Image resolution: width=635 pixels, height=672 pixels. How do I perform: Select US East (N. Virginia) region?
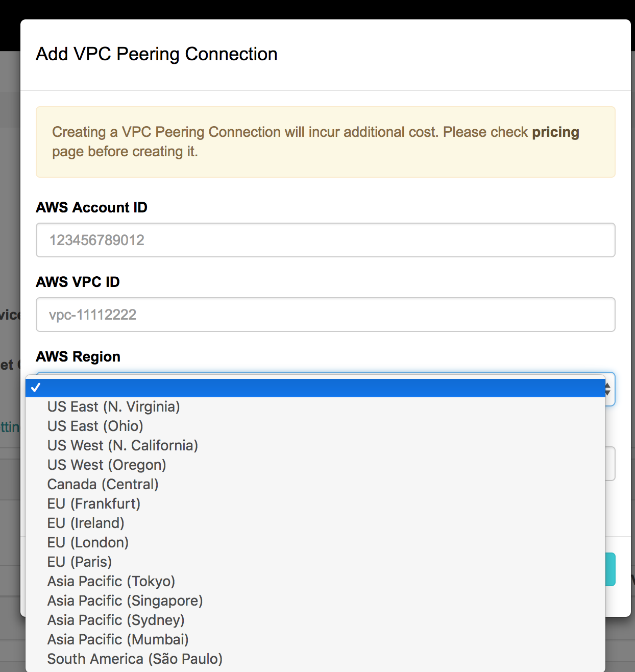click(315, 407)
